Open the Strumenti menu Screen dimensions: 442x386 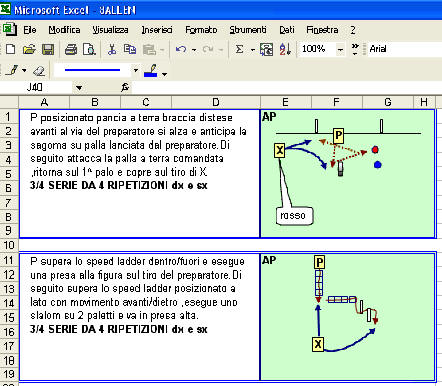[248, 30]
